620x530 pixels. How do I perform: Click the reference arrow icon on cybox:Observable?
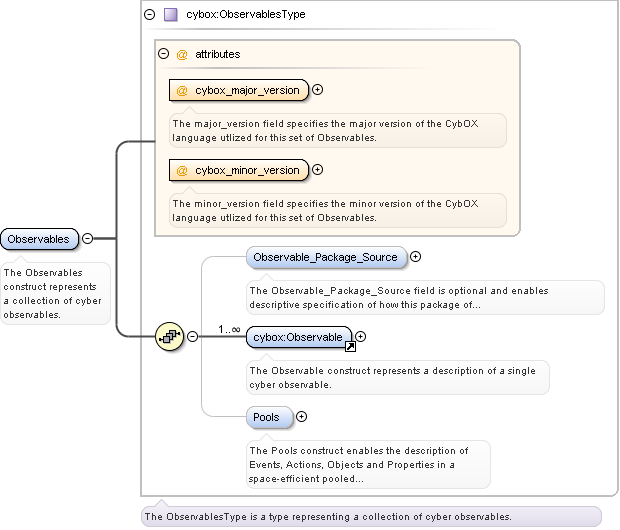pyautogui.click(x=351, y=347)
